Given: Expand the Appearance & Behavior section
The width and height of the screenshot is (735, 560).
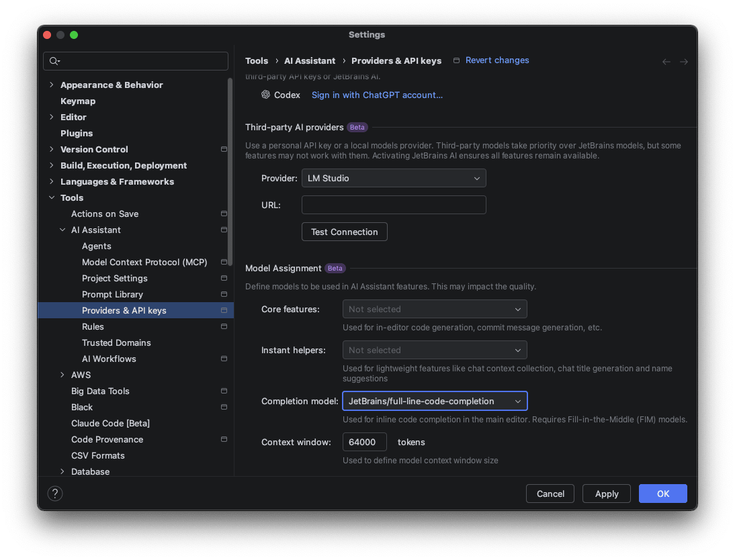Looking at the screenshot, I should tap(52, 85).
